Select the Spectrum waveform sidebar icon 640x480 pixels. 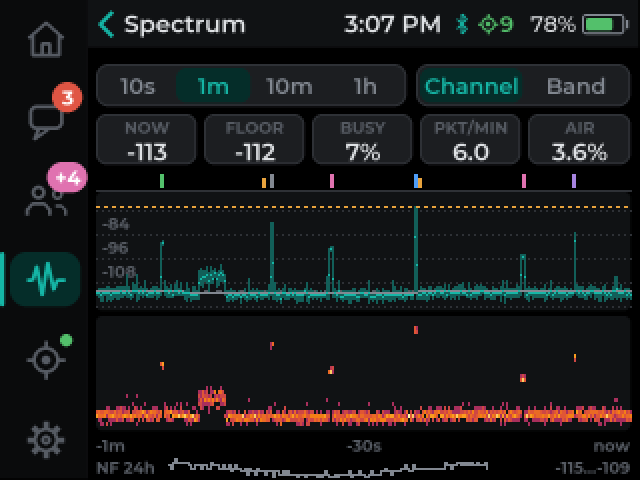(45, 279)
